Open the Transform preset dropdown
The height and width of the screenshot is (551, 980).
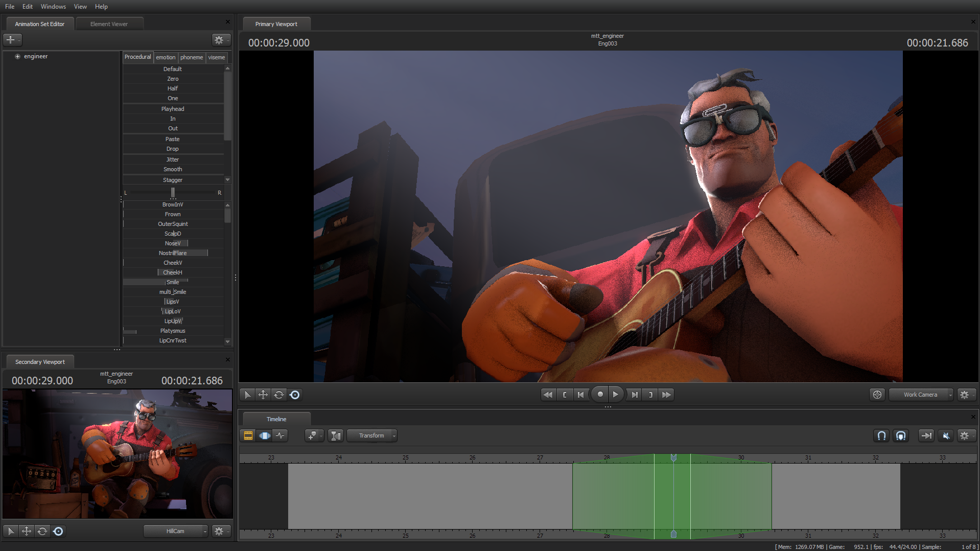[x=371, y=435]
